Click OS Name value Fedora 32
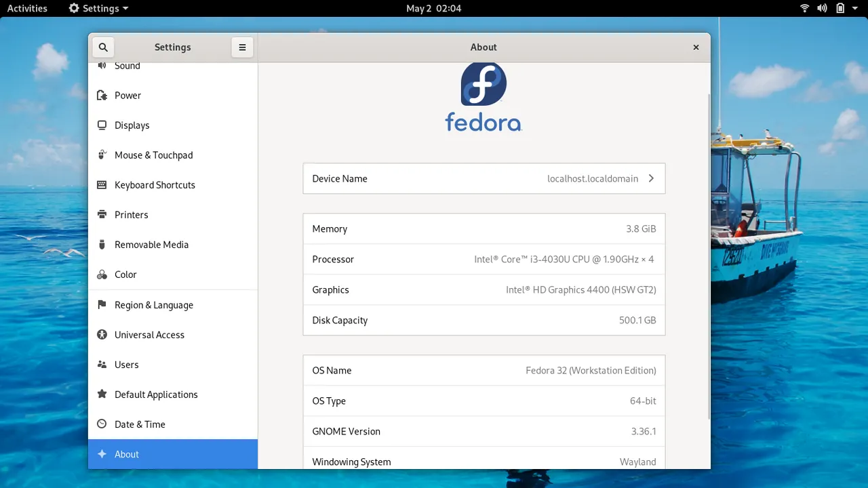 (x=591, y=371)
